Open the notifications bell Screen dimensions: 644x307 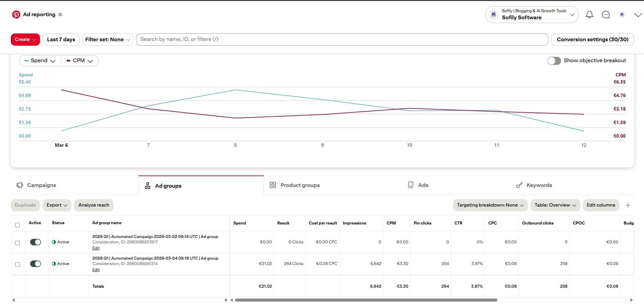(589, 14)
